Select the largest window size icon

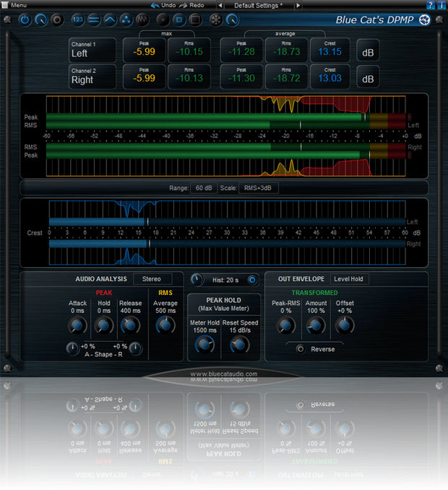[195, 20]
